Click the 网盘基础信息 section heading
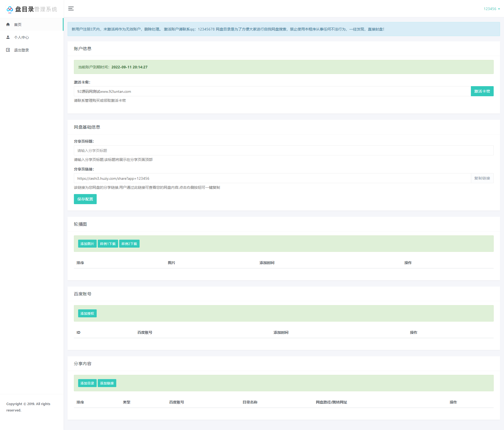Screen dimensions: 504x430 (x=87, y=127)
